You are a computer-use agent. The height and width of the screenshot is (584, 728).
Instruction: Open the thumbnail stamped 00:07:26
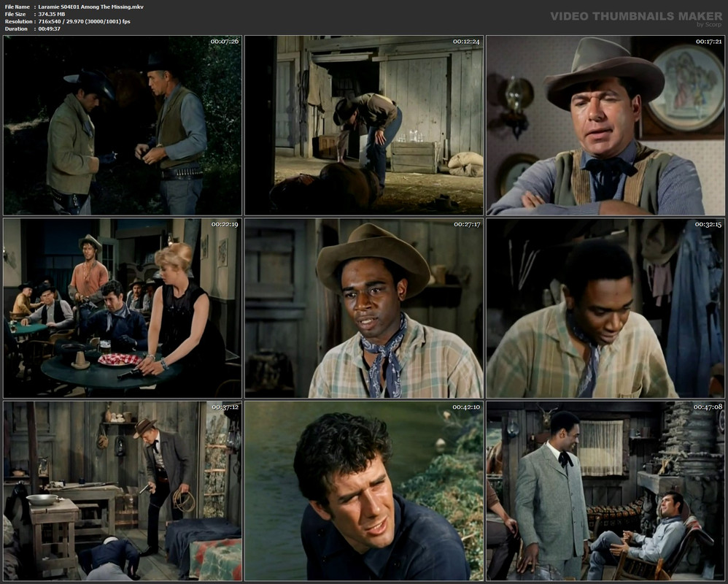coord(122,125)
